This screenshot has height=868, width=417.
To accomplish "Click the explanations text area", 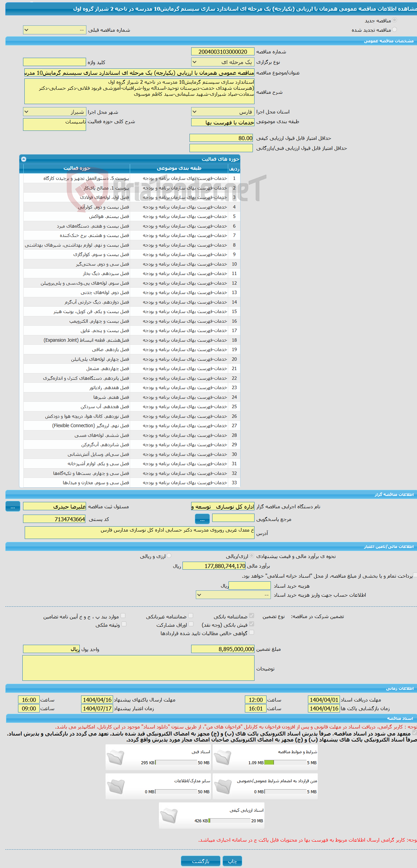I will pyautogui.click(x=138, y=668).
